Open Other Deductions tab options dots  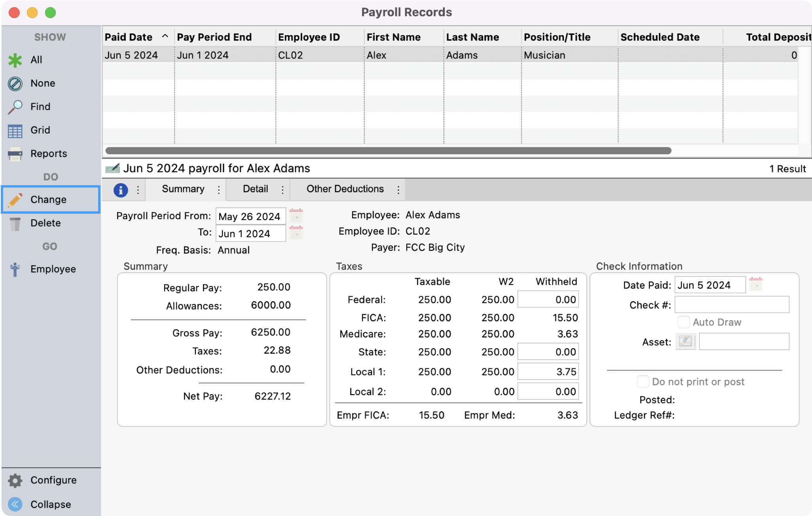398,190
